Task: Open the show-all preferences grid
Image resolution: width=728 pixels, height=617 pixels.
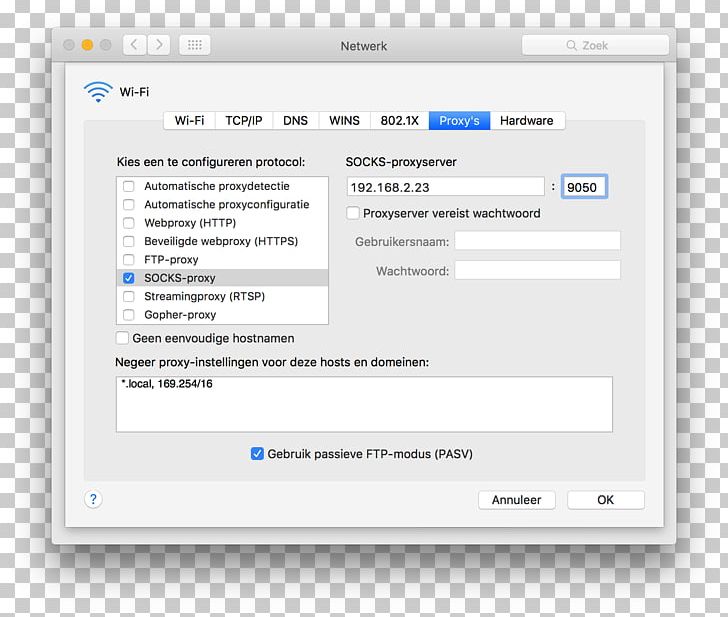Action: pos(195,45)
